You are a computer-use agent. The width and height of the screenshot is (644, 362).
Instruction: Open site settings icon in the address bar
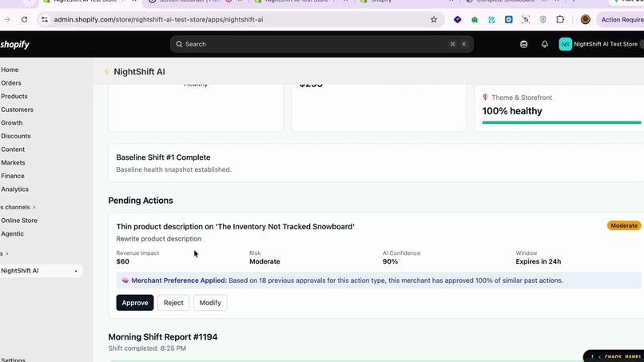pos(45,19)
